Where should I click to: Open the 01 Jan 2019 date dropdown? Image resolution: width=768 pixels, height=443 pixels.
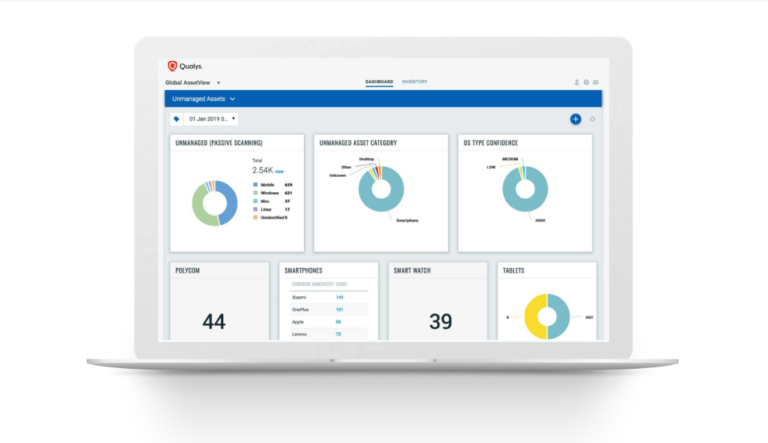[x=211, y=119]
